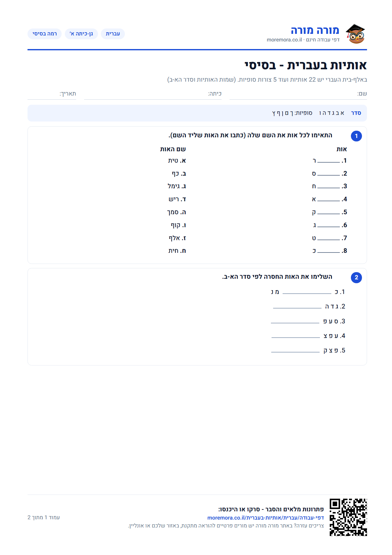This screenshot has width=392, height=555.
Task: Click the answer blank beside letter ח
Action: 328,187
